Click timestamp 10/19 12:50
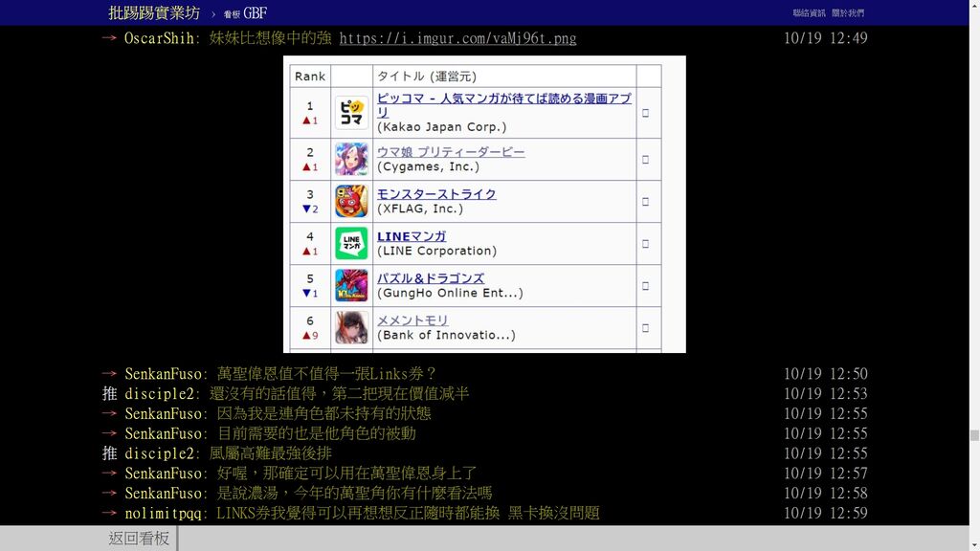The height and width of the screenshot is (551, 980). [826, 374]
